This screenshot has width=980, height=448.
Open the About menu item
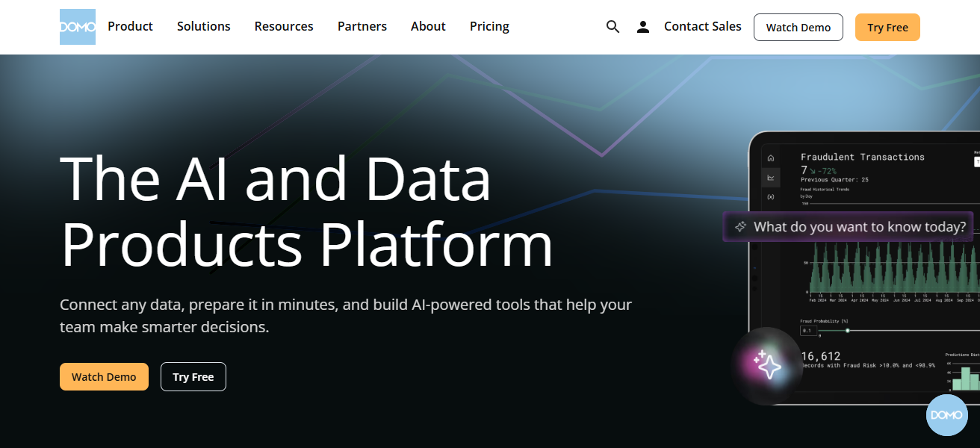pyautogui.click(x=428, y=27)
